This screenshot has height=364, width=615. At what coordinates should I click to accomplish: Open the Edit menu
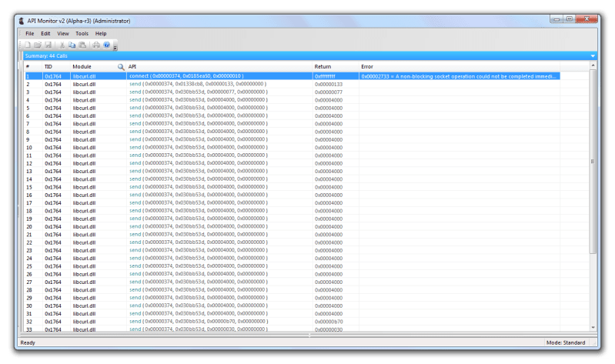(45, 34)
